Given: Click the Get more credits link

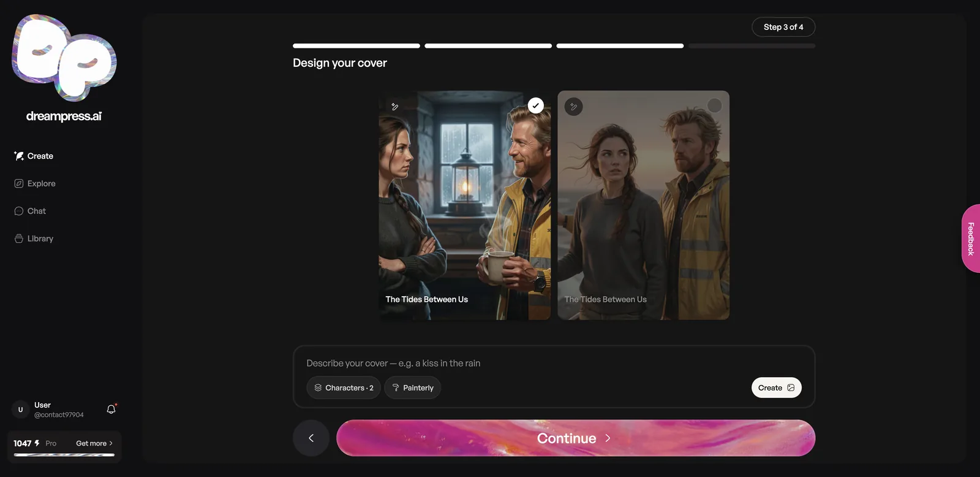Looking at the screenshot, I should pyautogui.click(x=94, y=443).
